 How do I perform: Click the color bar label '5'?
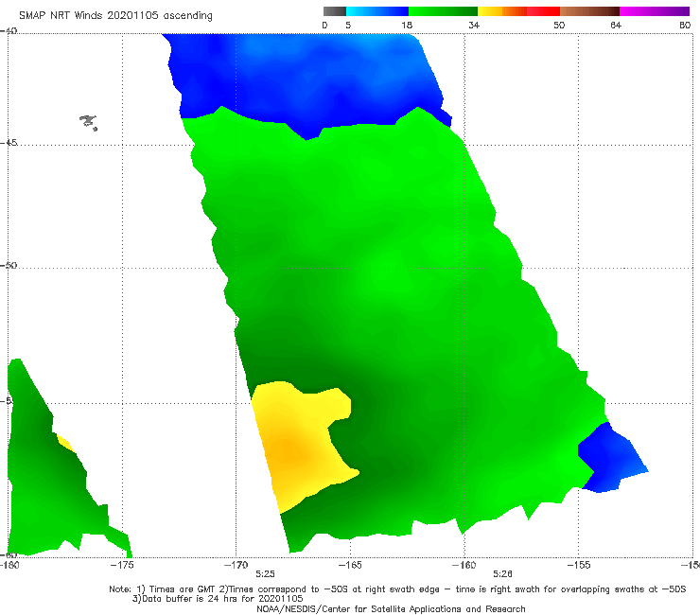point(348,26)
